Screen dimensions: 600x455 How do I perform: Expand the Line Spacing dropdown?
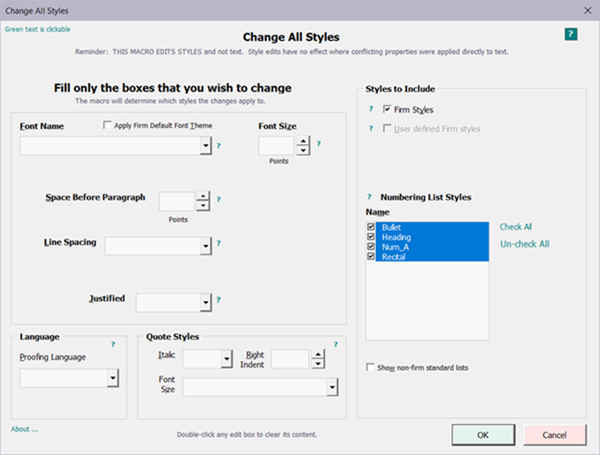tap(205, 245)
